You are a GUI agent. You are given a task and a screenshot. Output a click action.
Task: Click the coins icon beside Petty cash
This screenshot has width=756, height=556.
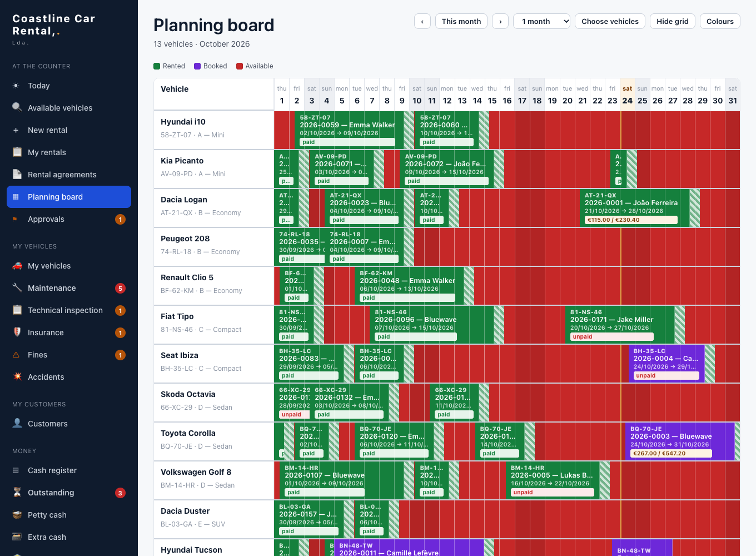point(17,514)
